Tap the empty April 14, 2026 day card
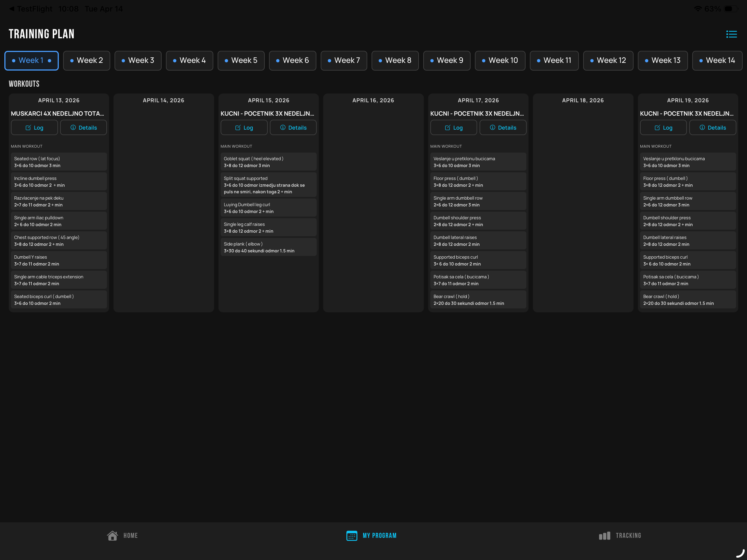This screenshot has height=560, width=747. (x=164, y=203)
